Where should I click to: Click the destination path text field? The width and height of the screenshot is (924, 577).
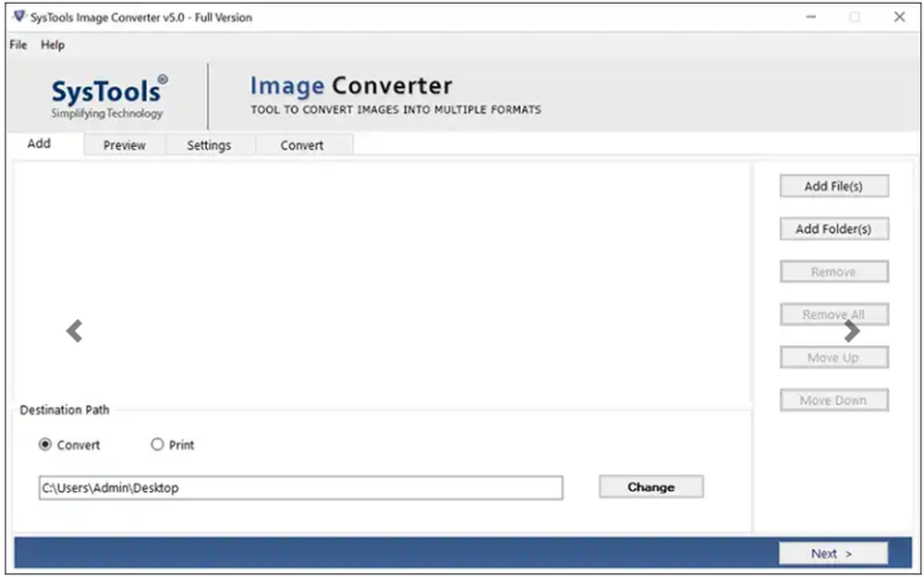(300, 488)
